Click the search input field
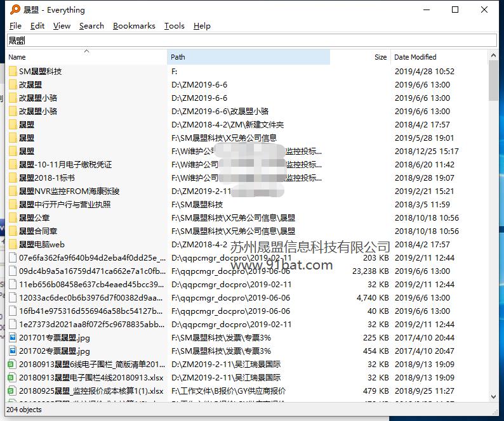The height and width of the screenshot is (421, 504). 252,41
